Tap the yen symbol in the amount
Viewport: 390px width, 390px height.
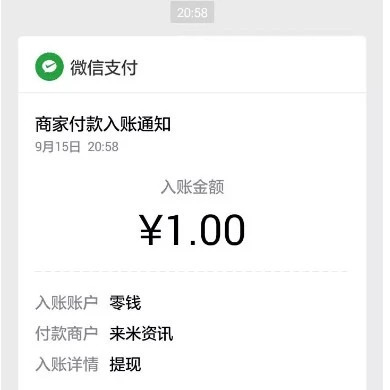coord(151,230)
